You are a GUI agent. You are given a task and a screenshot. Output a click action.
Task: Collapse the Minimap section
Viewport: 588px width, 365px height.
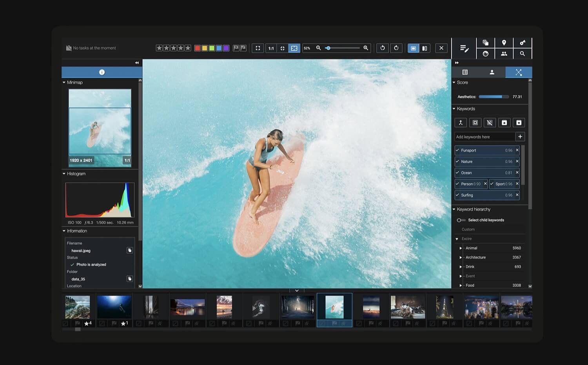point(64,83)
